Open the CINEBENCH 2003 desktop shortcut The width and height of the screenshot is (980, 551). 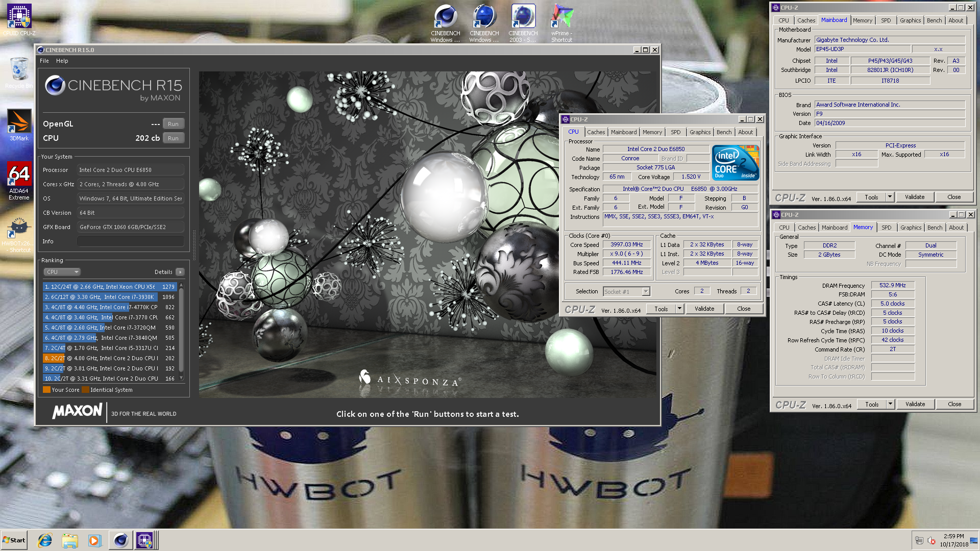[523, 23]
